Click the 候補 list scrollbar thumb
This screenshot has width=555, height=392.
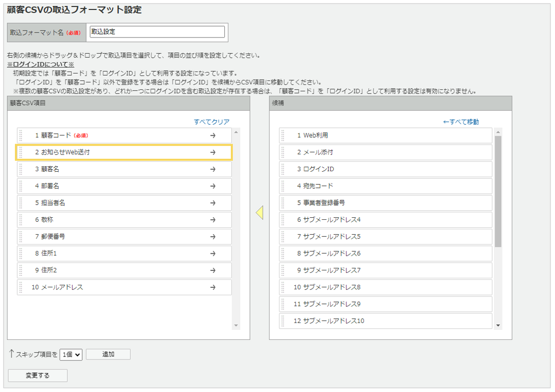[498, 190]
